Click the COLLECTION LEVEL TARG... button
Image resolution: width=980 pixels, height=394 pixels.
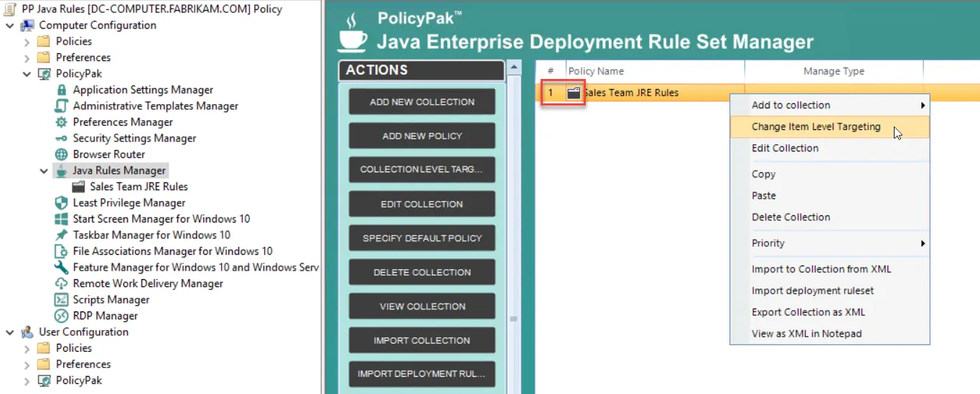tap(422, 170)
